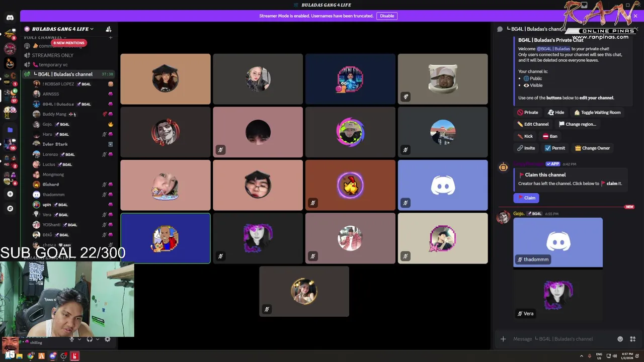Click the 8 NEW MENTIONS pill
Image resolution: width=644 pixels, height=362 pixels.
[69, 43]
